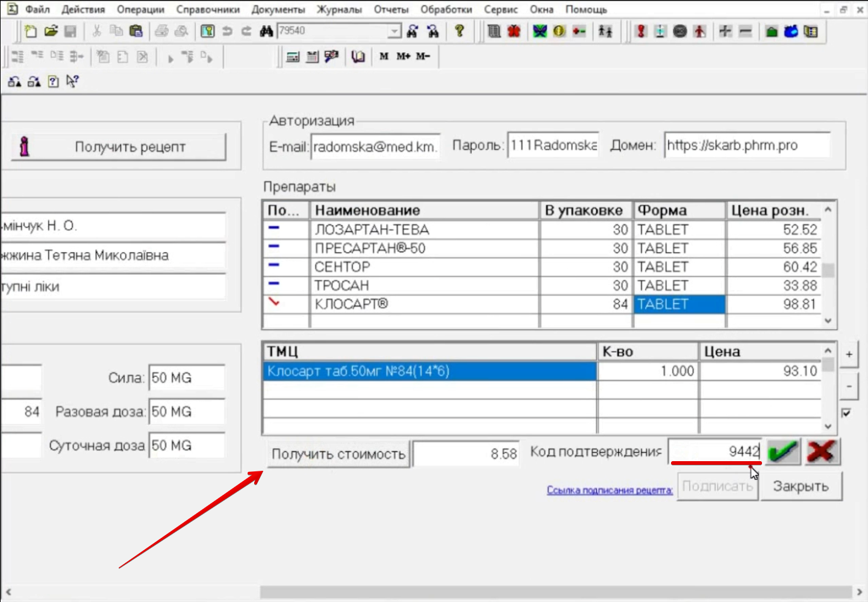Open the Файл menu

[x=37, y=10]
